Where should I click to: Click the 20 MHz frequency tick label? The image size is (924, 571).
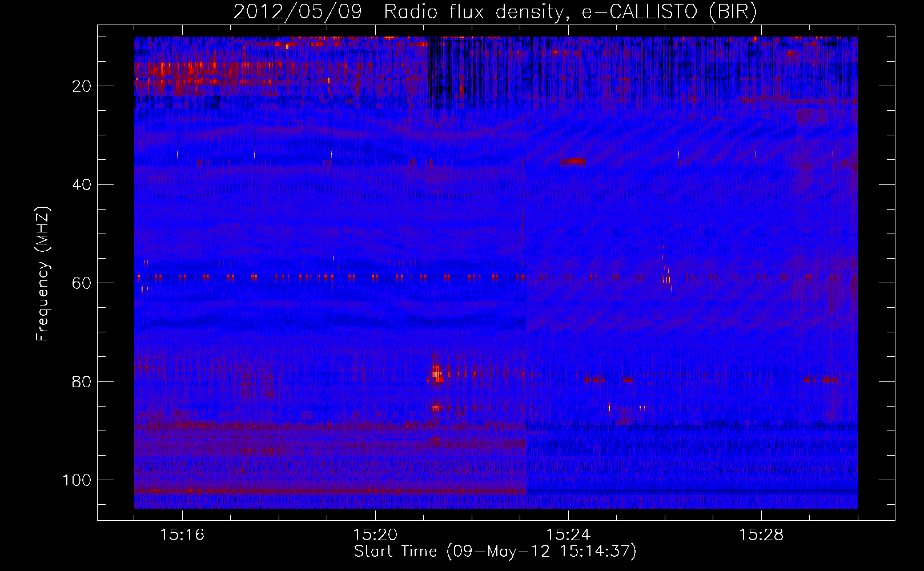click(82, 86)
